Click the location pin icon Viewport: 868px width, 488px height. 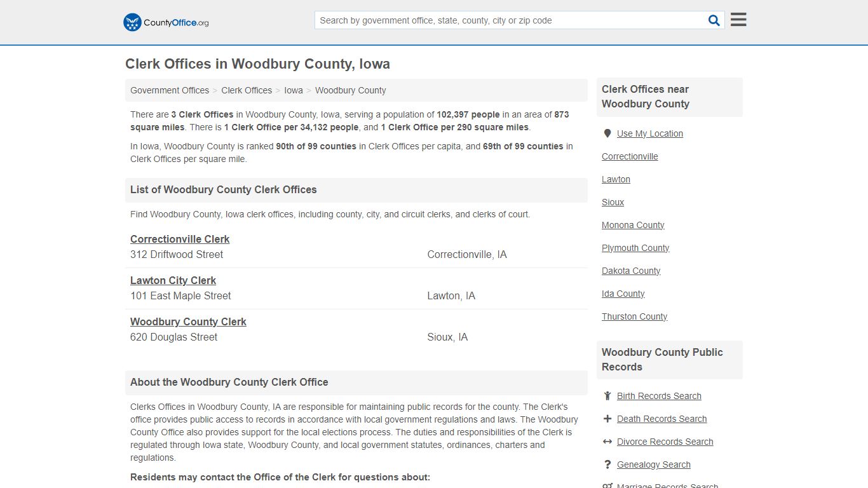click(x=607, y=133)
